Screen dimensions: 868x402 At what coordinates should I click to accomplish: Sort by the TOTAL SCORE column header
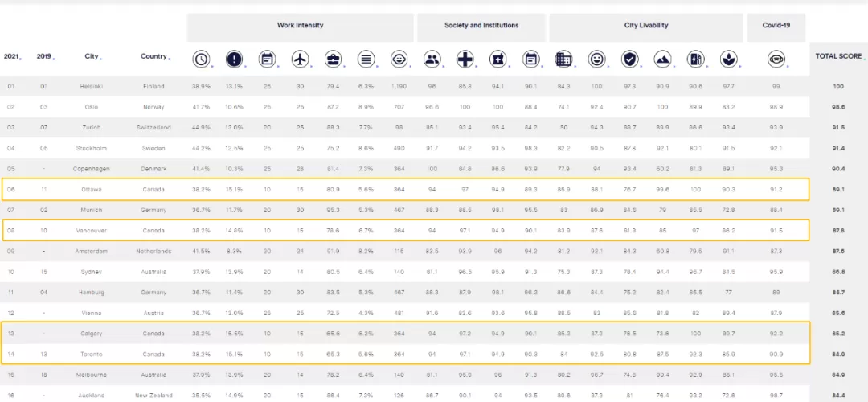[x=839, y=56]
